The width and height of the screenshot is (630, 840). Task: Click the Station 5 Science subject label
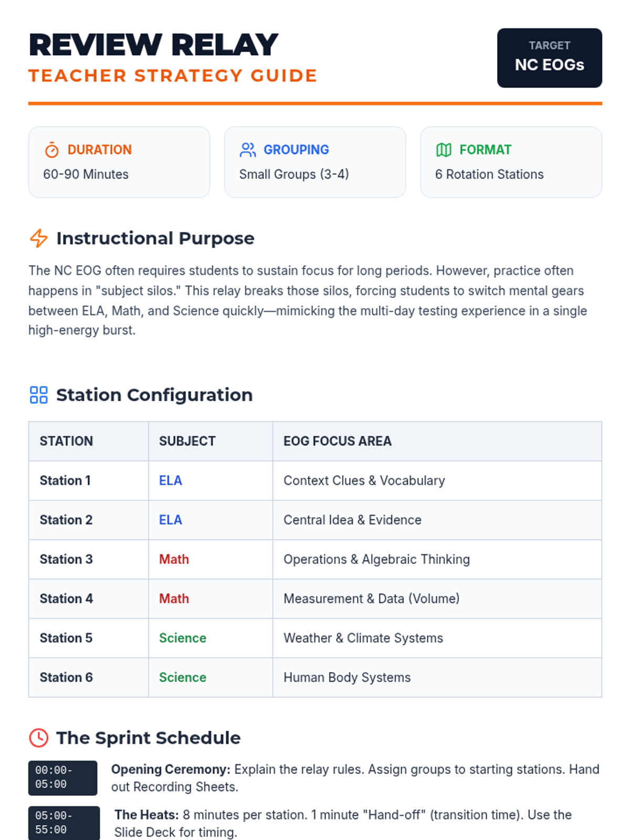pos(183,638)
